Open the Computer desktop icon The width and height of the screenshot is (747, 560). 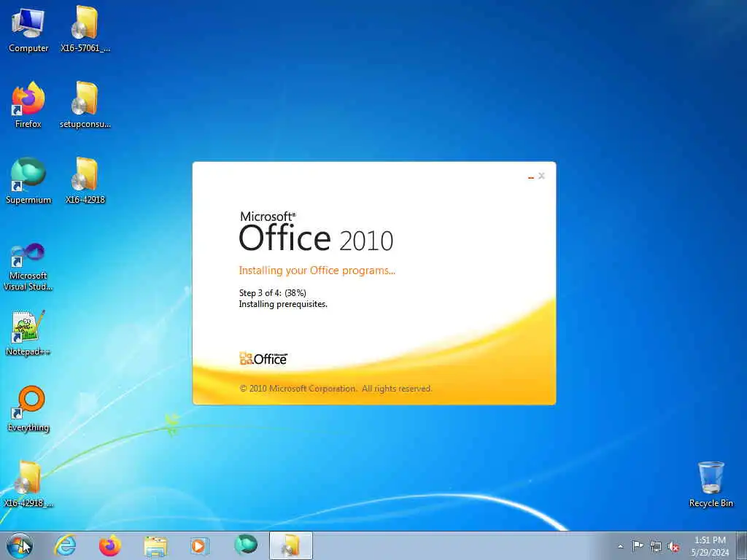click(28, 29)
